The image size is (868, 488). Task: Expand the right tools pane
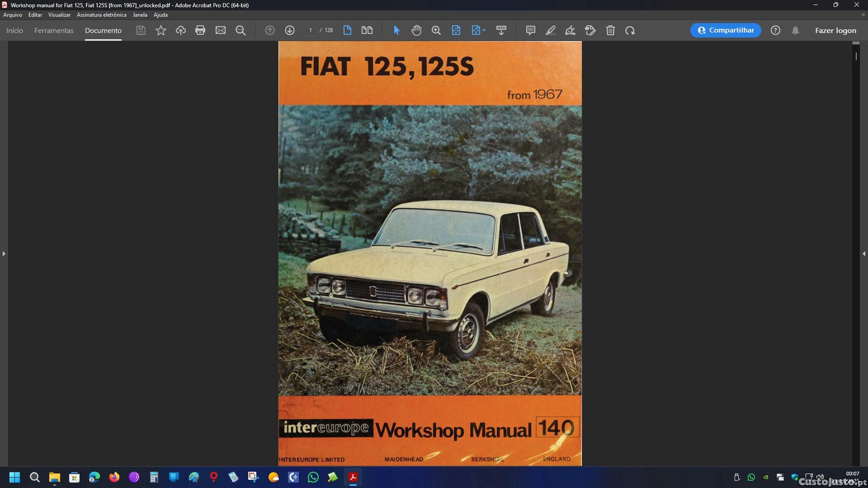coord(863,254)
